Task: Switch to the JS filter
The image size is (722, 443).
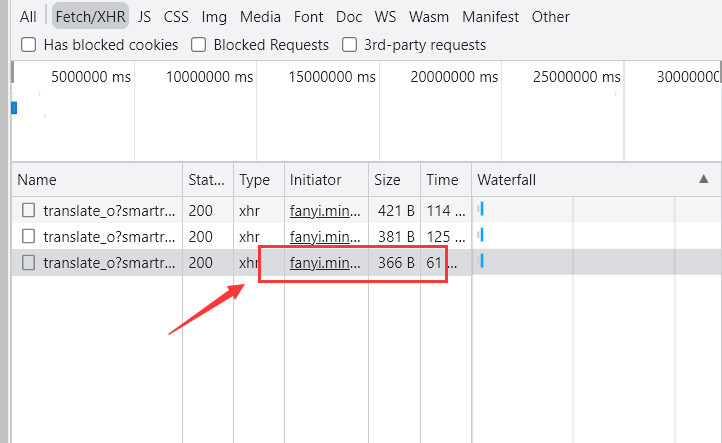Action: (145, 17)
